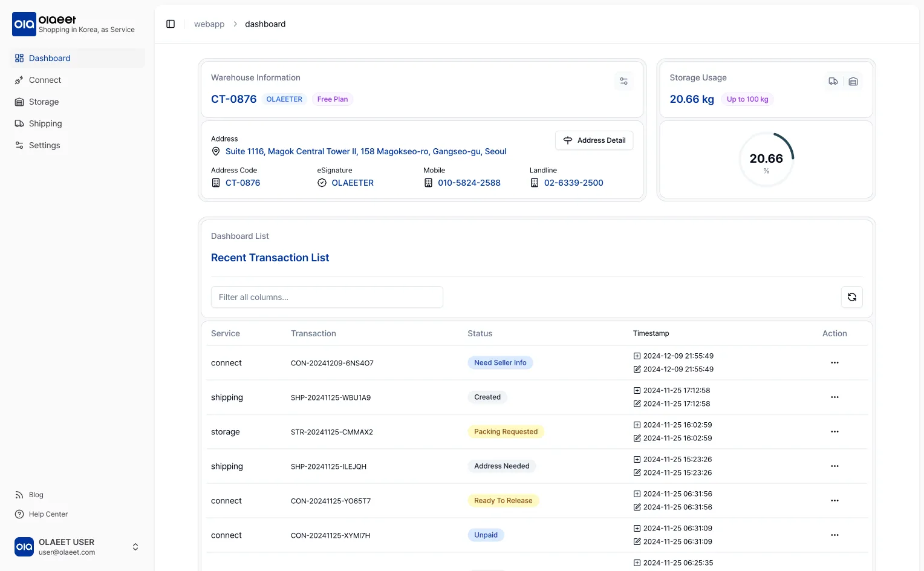Select Dashboard in the sidebar menu
Viewport: 924px width, 571px height.
coord(49,57)
